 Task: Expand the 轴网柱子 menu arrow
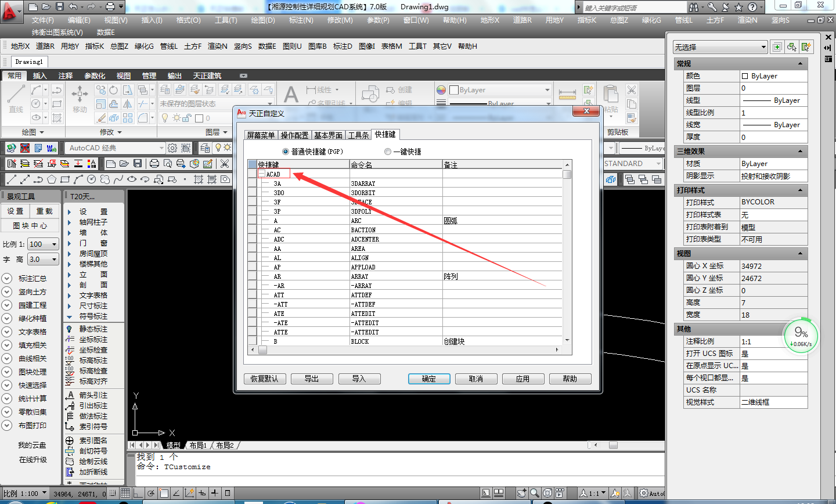tap(69, 222)
